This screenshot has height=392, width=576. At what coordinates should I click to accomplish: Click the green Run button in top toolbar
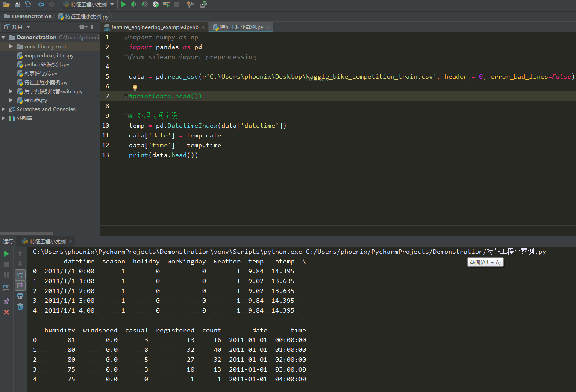123,4
